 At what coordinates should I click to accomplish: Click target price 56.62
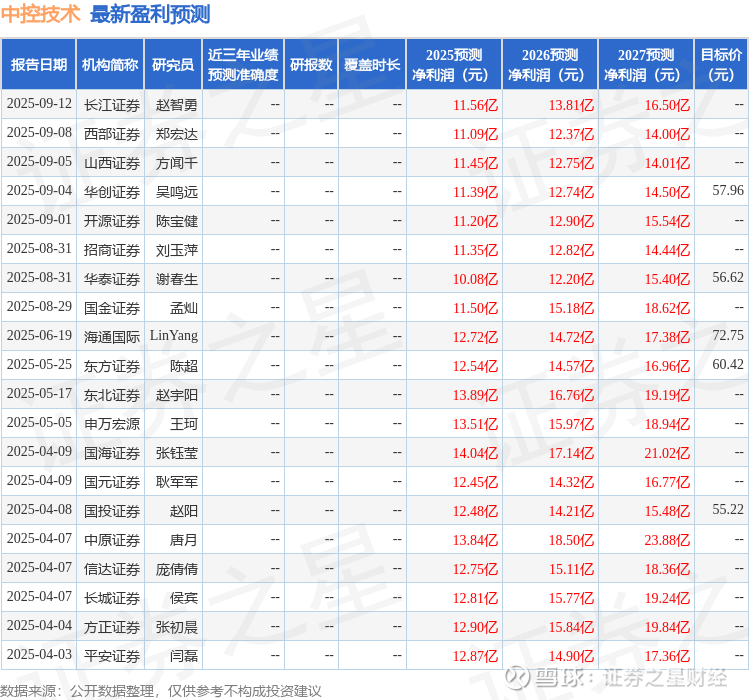pyautogui.click(x=728, y=278)
